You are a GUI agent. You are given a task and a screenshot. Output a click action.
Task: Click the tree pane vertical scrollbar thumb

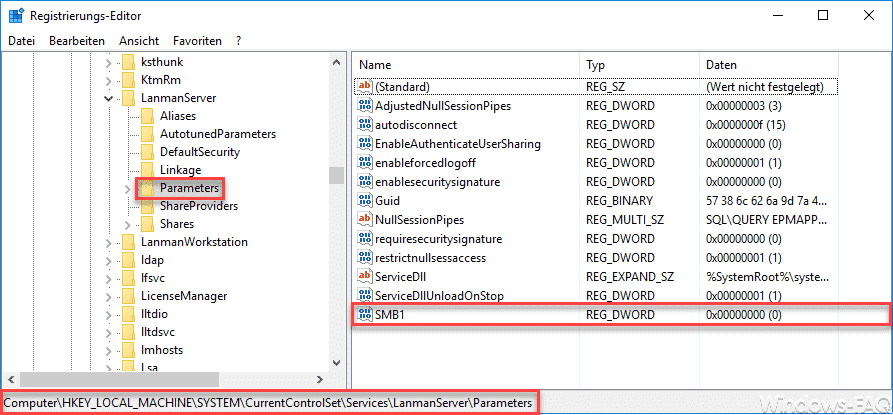[337, 175]
